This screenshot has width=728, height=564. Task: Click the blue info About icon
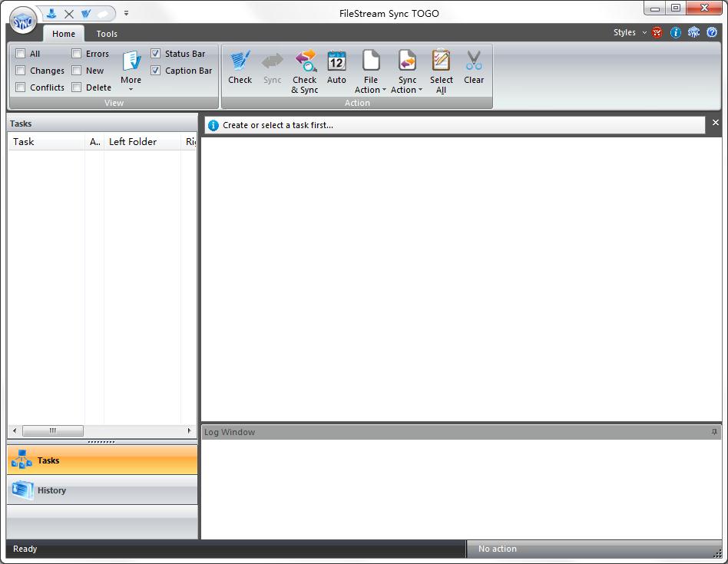coord(676,32)
